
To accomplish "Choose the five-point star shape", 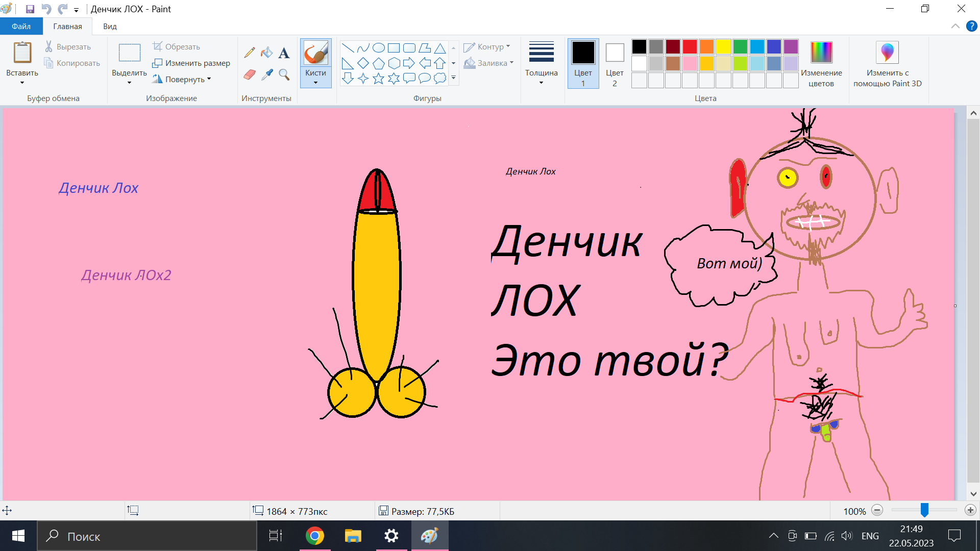I will coord(378,78).
